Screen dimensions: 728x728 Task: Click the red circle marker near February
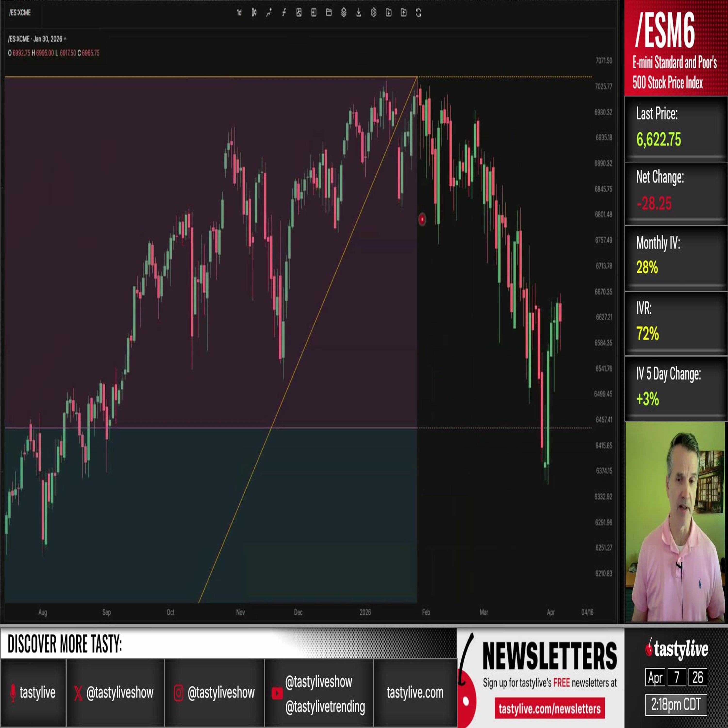click(422, 219)
